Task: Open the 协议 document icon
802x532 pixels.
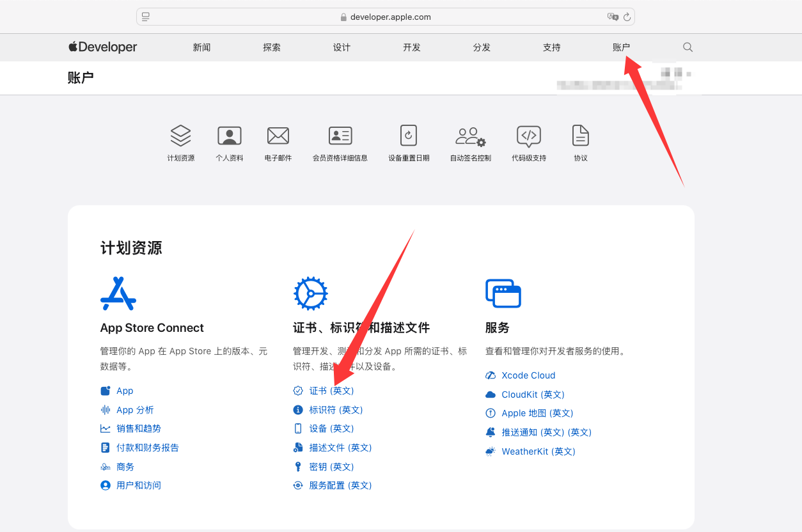Action: click(x=581, y=136)
